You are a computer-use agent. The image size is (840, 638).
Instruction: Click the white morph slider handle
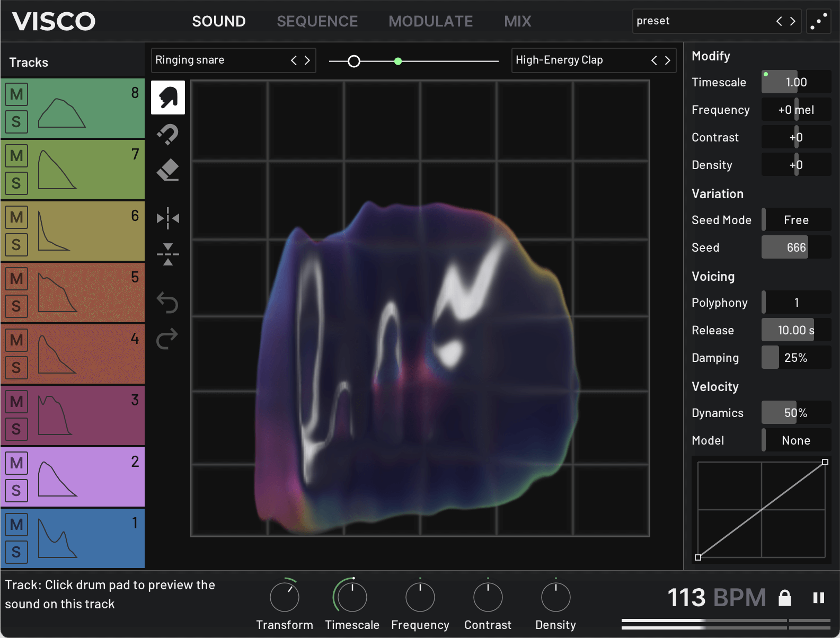coord(354,61)
